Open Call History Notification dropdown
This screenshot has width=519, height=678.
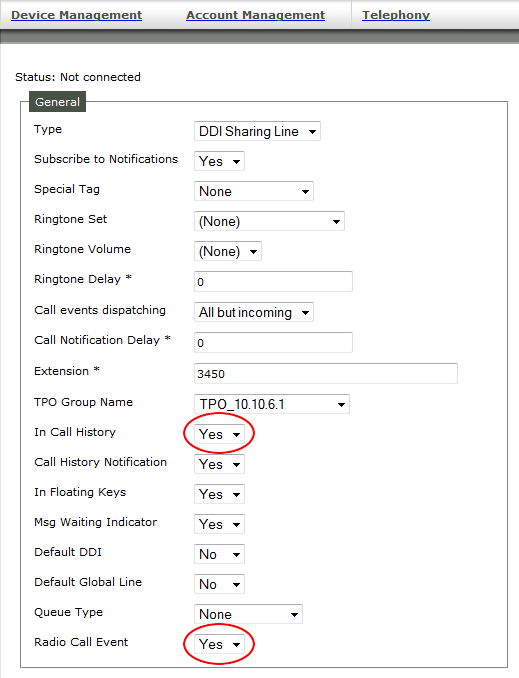pos(219,464)
